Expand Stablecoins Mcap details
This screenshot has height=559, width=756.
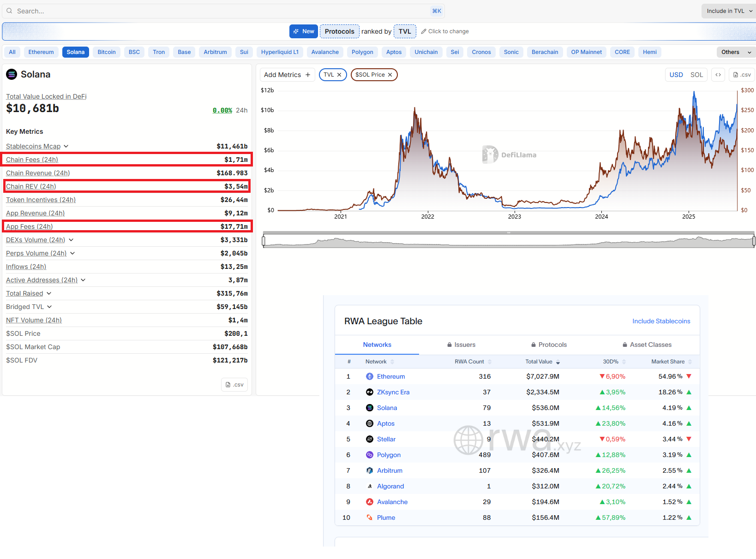point(66,146)
